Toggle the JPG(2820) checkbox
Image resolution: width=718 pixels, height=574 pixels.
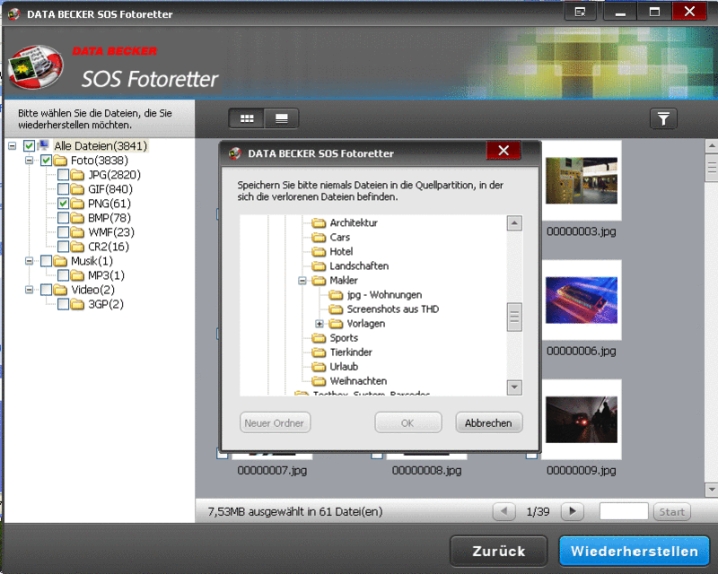point(64,175)
